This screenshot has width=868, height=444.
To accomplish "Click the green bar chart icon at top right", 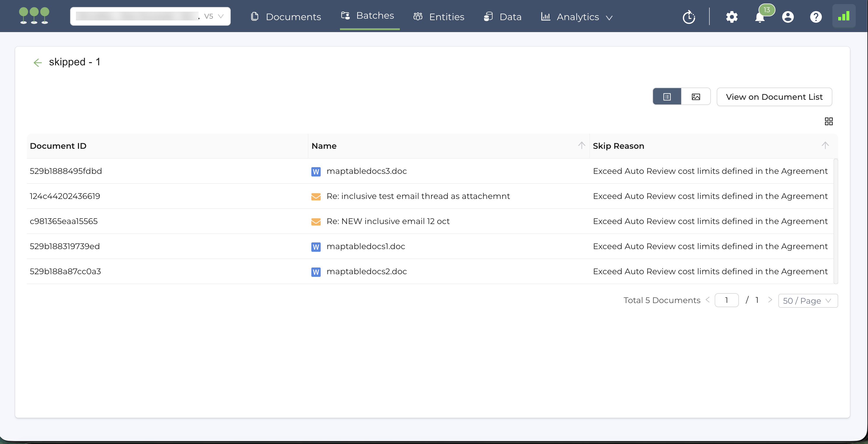I will pyautogui.click(x=843, y=16).
